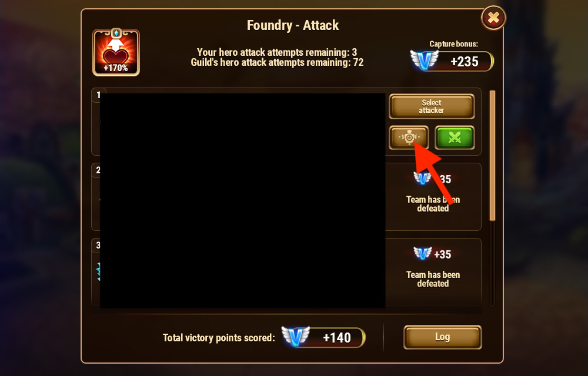Click the 'Foundry - Attack' title
This screenshot has height=376, width=588.
click(293, 25)
